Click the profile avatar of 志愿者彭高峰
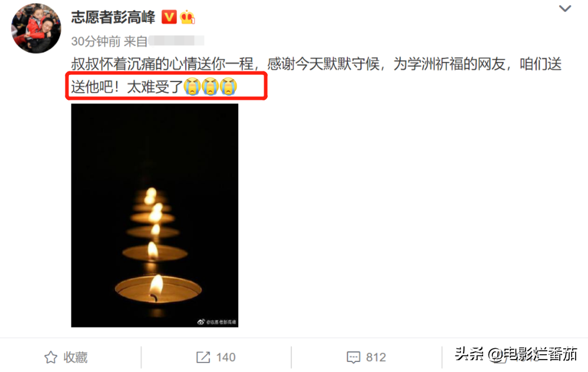The image size is (588, 372). [36, 28]
